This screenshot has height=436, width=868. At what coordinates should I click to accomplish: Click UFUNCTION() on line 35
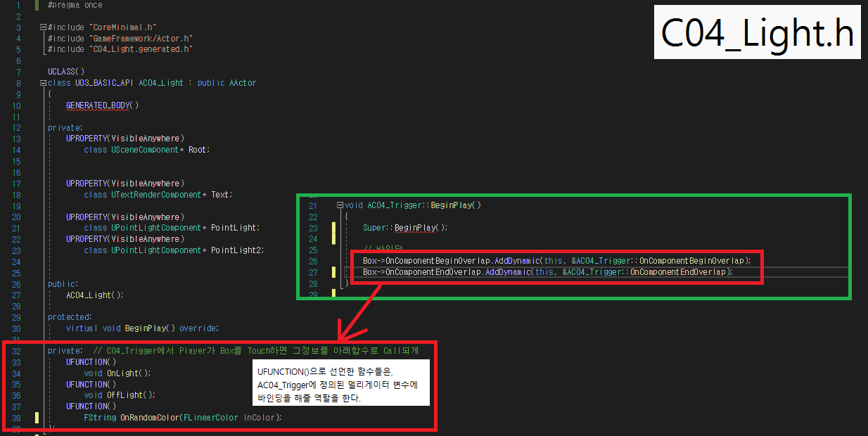click(91, 385)
